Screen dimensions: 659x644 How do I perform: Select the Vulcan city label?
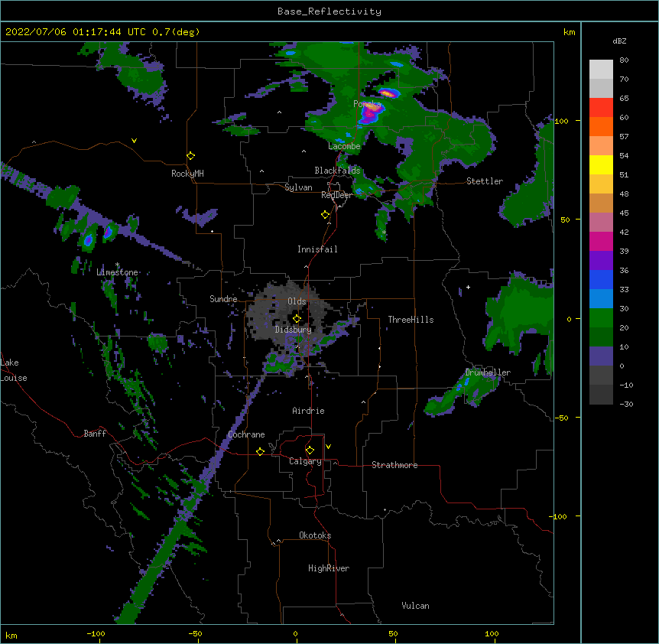point(415,606)
